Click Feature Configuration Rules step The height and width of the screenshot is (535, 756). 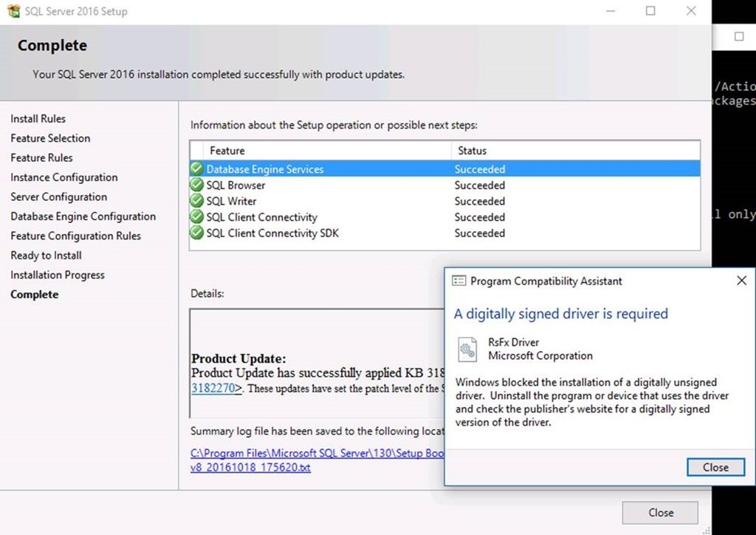[x=76, y=236]
